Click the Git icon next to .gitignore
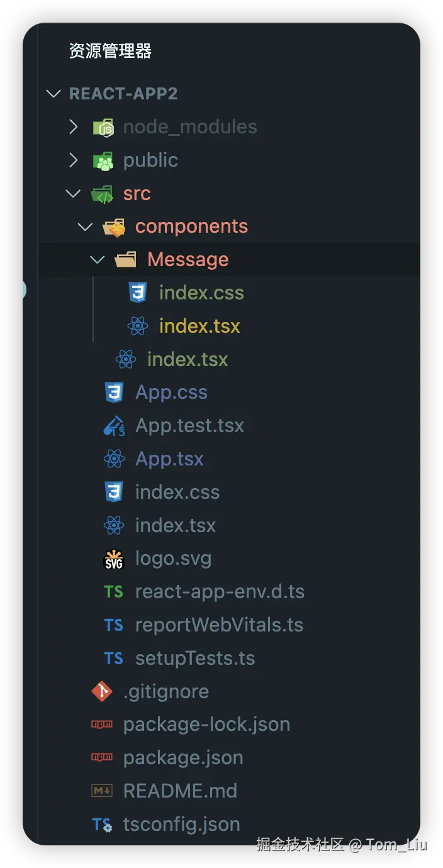This screenshot has height=868, width=443. [x=102, y=691]
